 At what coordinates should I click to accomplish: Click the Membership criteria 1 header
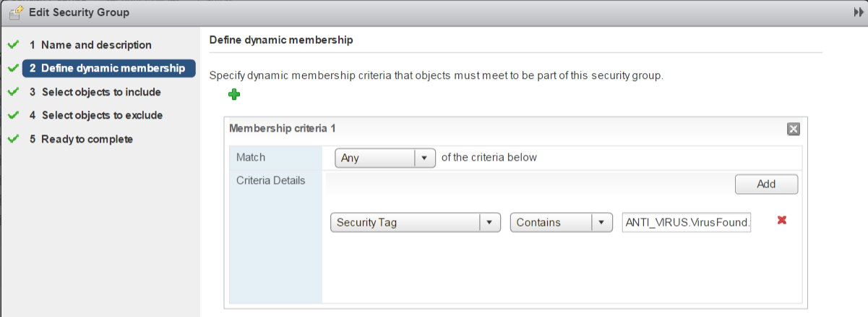coord(283,128)
